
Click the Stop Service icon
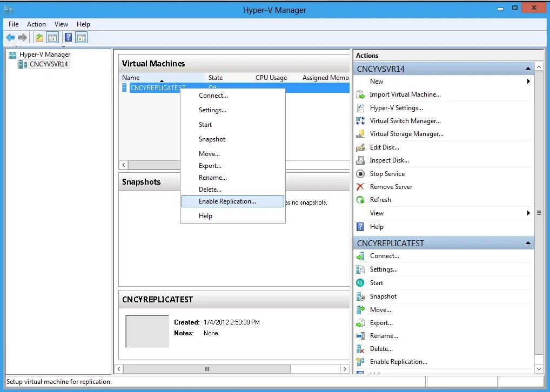tap(360, 174)
